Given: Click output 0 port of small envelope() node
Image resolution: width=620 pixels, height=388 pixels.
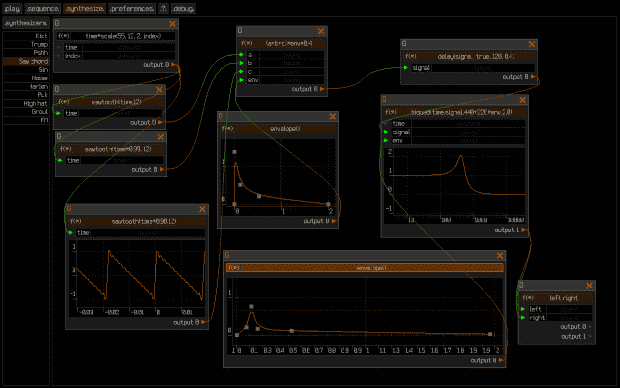Looking at the screenshot, I should click(333, 221).
